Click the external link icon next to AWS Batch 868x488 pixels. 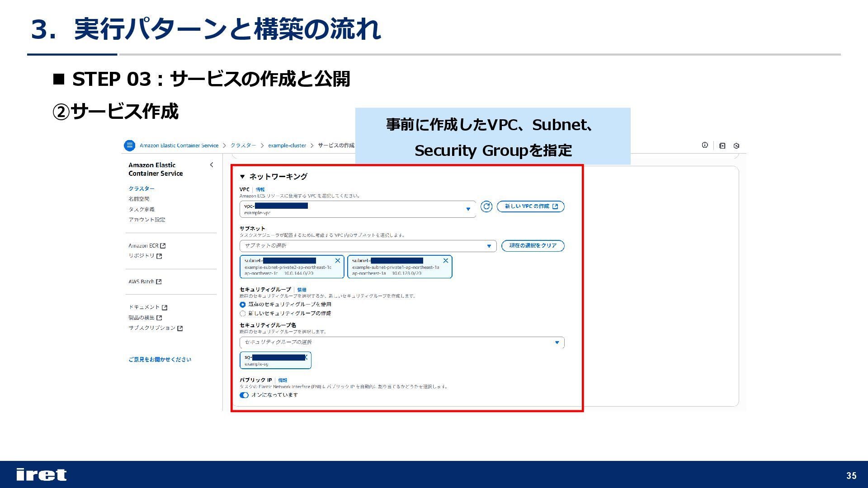tap(159, 282)
